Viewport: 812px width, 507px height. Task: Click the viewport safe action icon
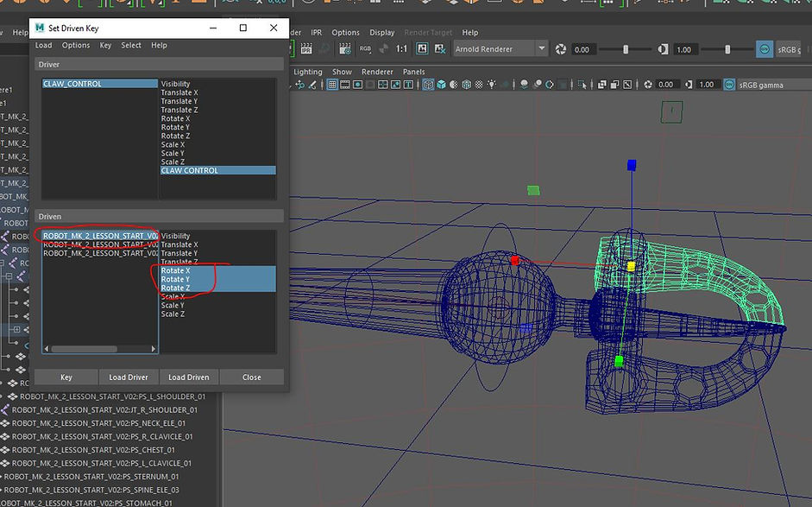(395, 85)
